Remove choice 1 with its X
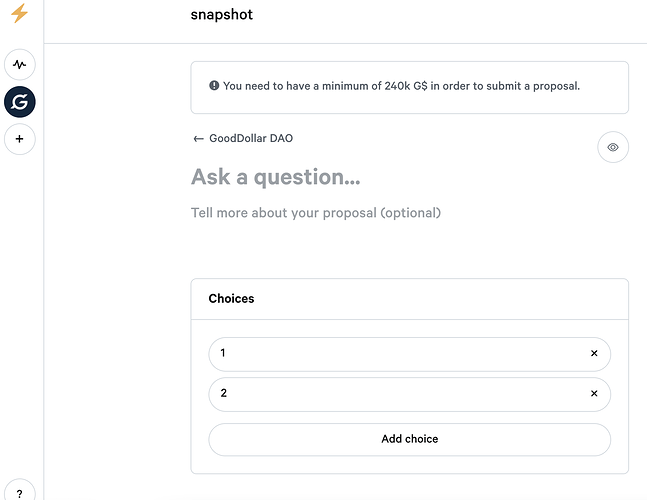This screenshot has height=500, width=647. (x=594, y=353)
